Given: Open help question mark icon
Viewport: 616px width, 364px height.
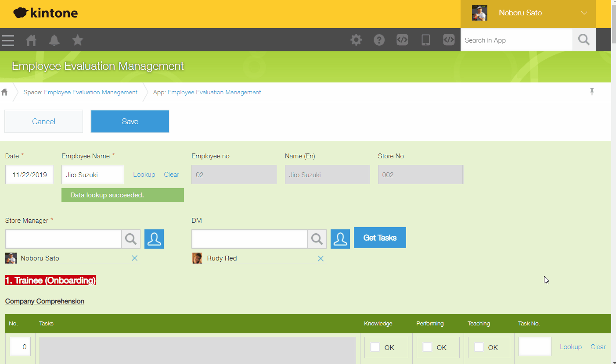Looking at the screenshot, I should (379, 40).
